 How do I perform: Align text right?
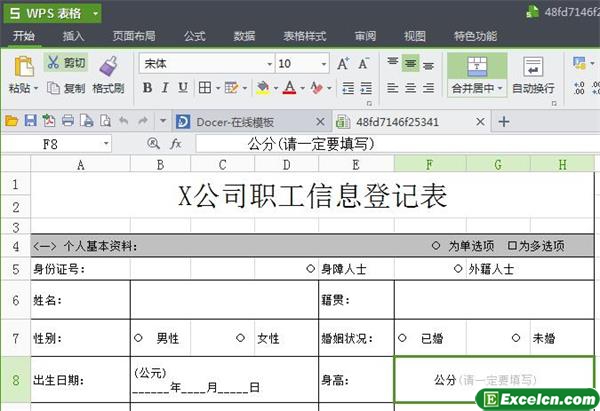(429, 88)
